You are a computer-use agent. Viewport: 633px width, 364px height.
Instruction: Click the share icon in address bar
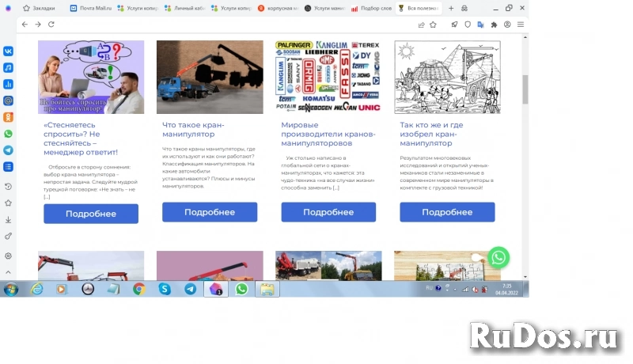tap(422, 25)
